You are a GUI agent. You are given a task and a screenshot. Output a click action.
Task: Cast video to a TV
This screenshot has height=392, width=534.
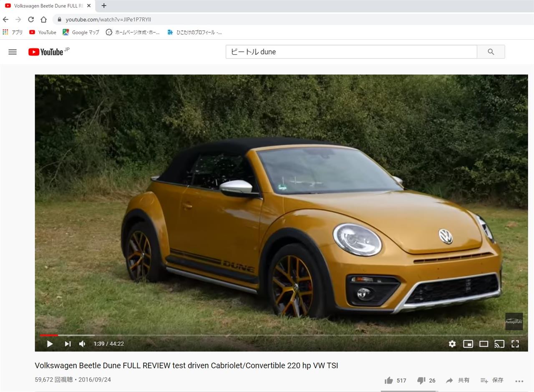pos(499,344)
